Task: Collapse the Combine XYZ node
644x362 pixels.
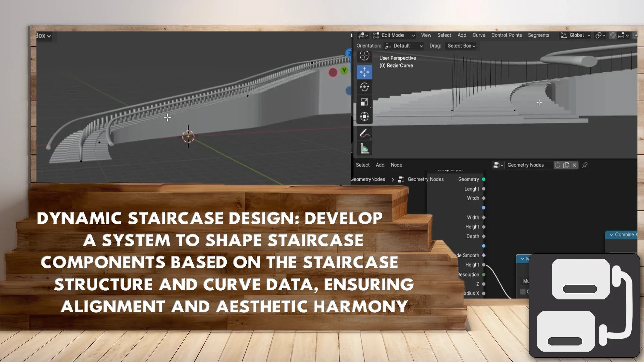Action: tap(611, 235)
